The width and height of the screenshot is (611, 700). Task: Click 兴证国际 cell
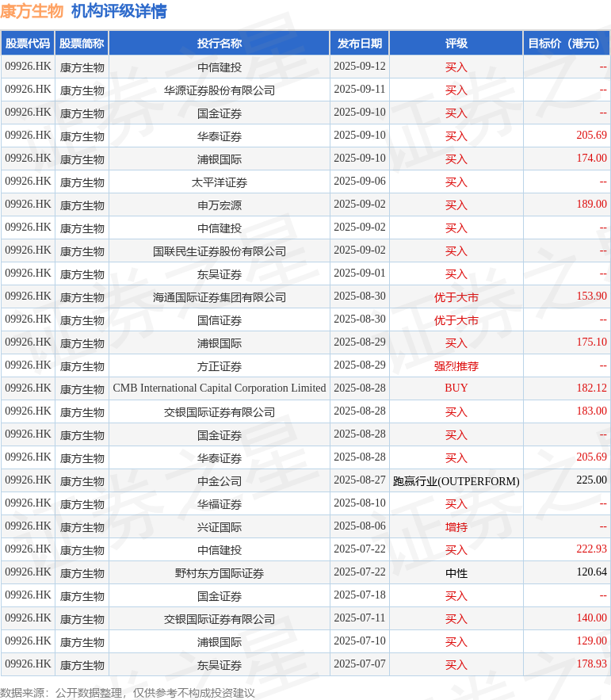click(220, 527)
